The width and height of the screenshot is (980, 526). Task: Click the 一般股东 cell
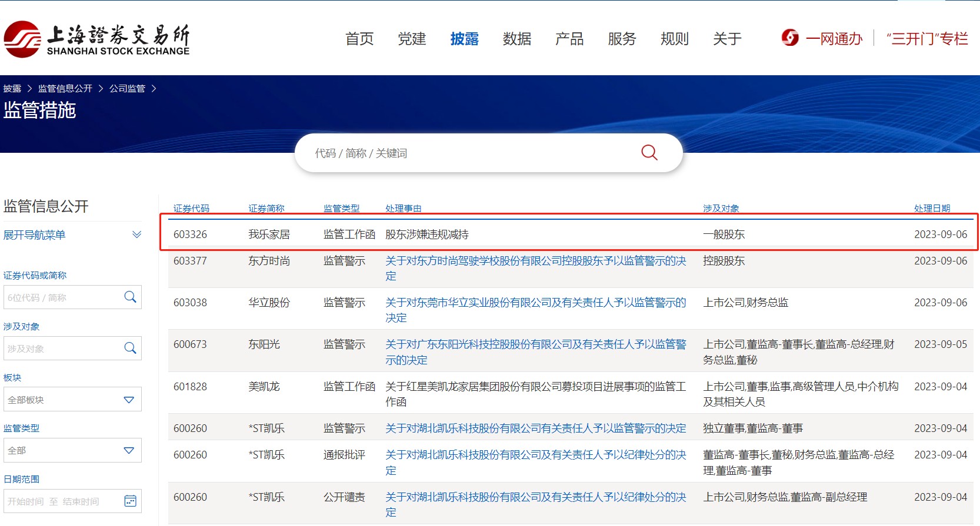[x=724, y=234]
